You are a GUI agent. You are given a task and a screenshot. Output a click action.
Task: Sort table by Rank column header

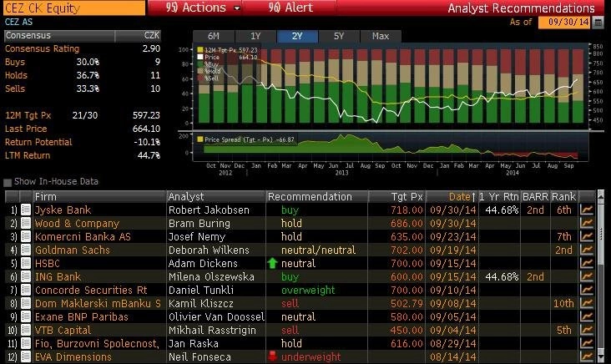coord(564,197)
